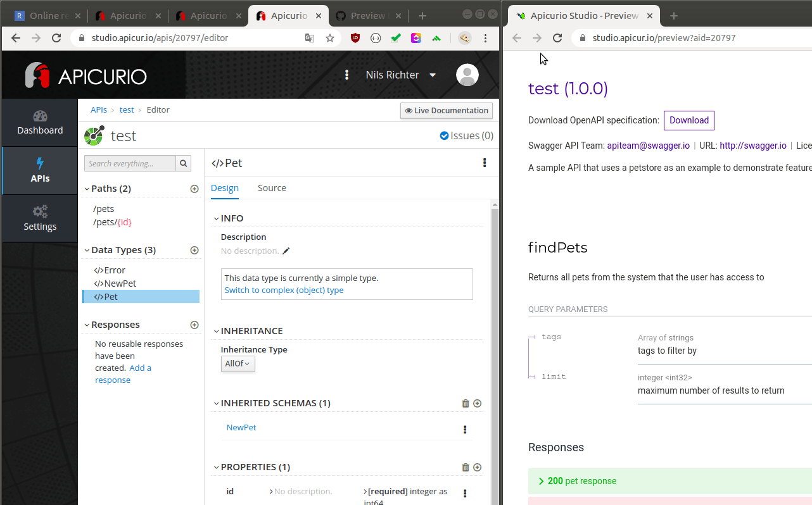The height and width of the screenshot is (505, 812).
Task: Select the Error data type
Action: point(110,270)
